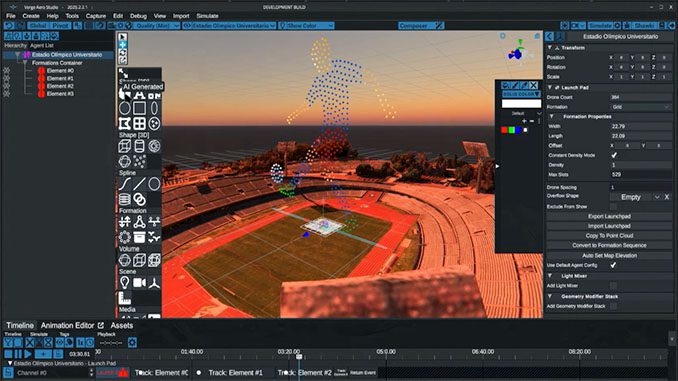
Task: Open the Formation Grid dropdown
Action: click(x=640, y=107)
